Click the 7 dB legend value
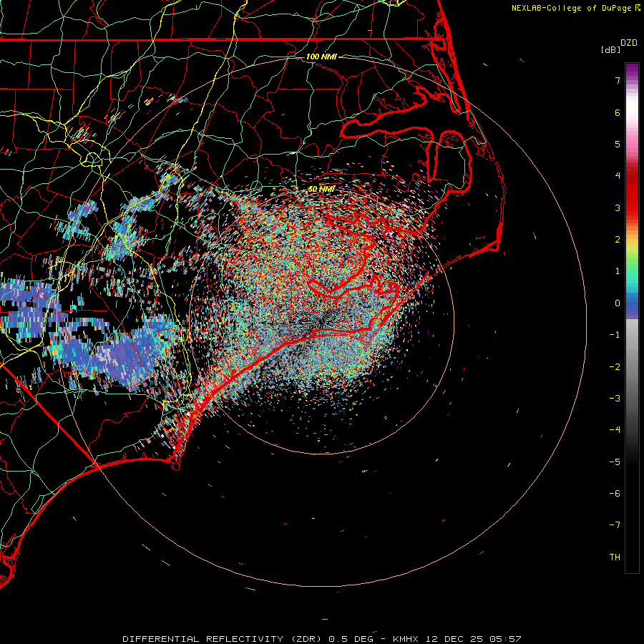 [618, 80]
